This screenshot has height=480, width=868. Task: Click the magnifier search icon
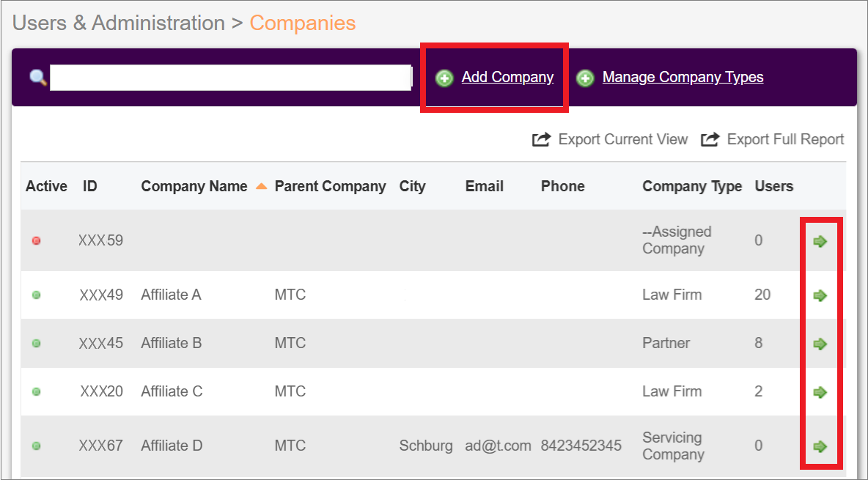[x=37, y=78]
